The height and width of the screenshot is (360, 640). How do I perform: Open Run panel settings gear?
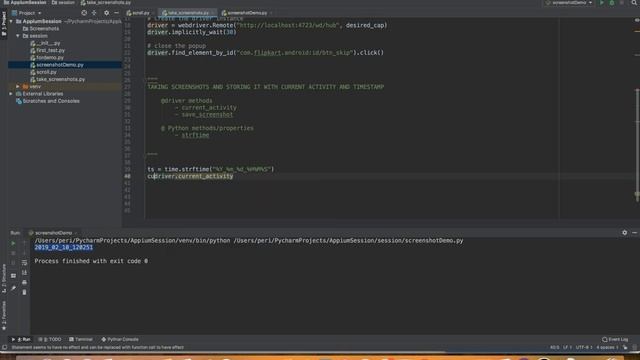pos(624,233)
